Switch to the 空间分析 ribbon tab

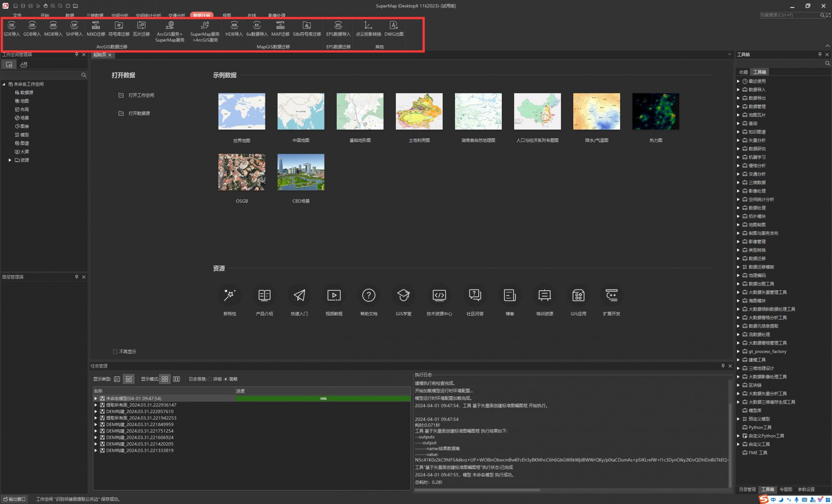click(x=120, y=15)
